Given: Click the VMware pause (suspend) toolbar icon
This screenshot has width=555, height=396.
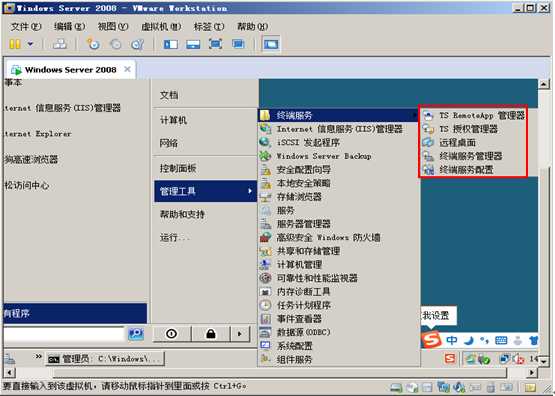Looking at the screenshot, I should coord(15,44).
